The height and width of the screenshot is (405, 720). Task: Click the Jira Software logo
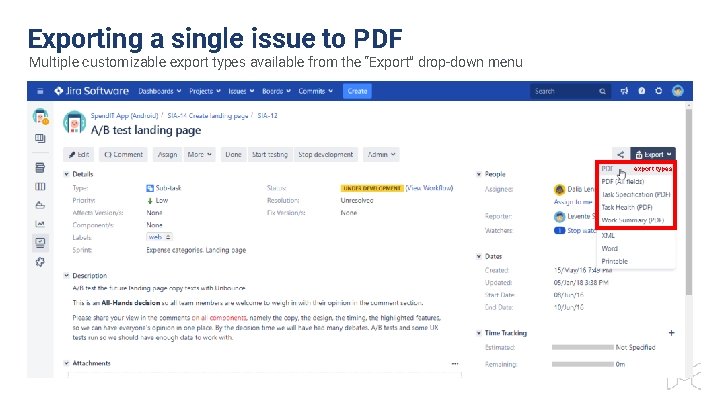pyautogui.click(x=91, y=91)
